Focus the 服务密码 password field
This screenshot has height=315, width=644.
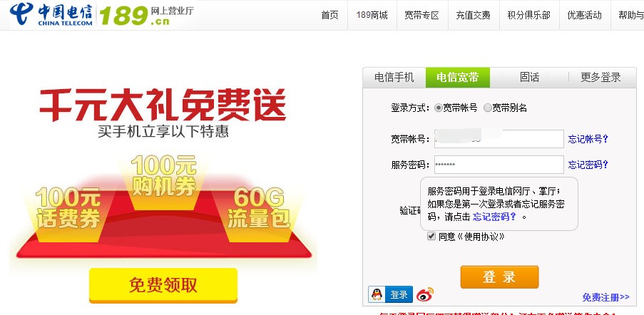click(499, 165)
